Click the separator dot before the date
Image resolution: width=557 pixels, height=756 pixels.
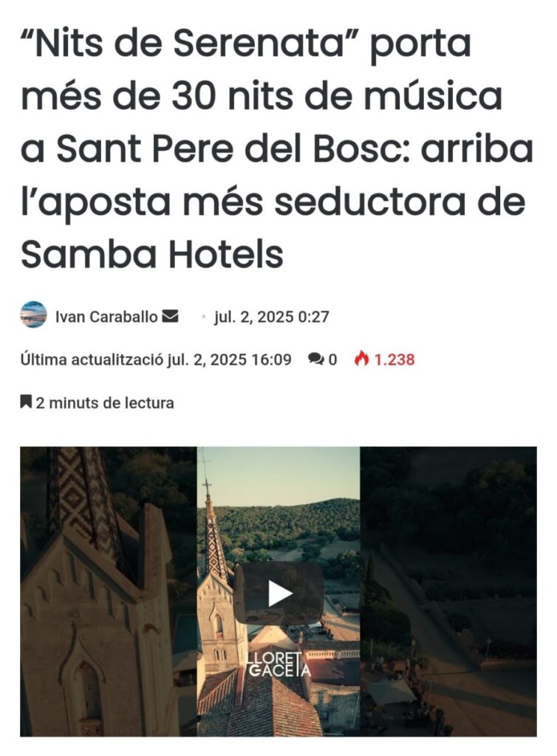click(x=204, y=317)
